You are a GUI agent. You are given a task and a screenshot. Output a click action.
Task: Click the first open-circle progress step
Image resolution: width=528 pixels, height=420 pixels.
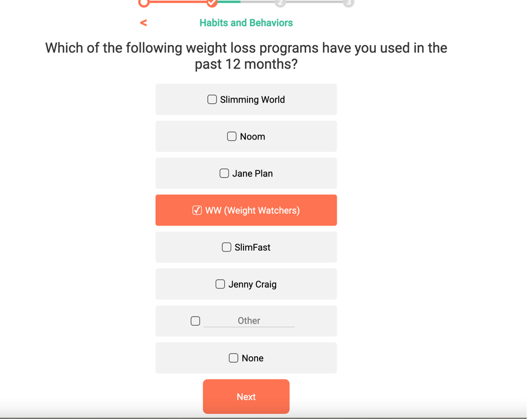click(x=144, y=3)
